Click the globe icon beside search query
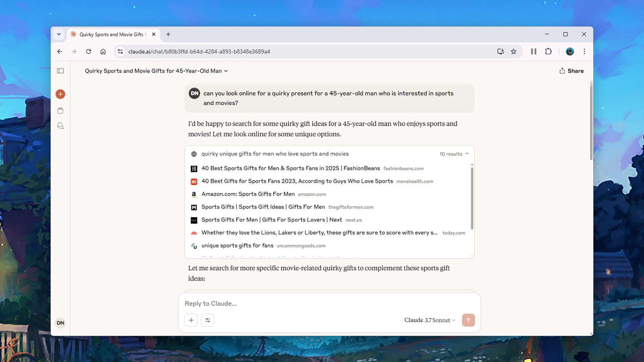The image size is (644, 362). point(194,154)
